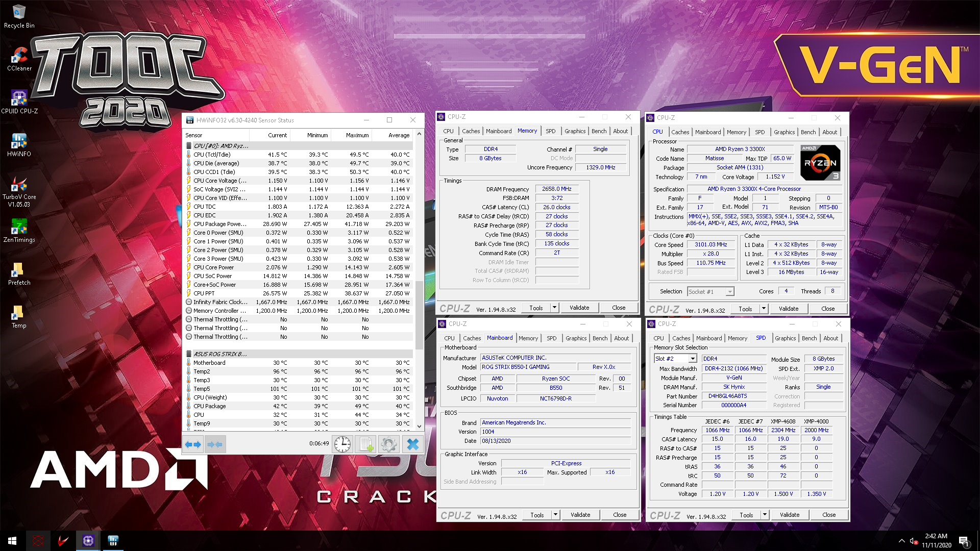This screenshot has width=980, height=551.
Task: Click the muted volume tray icon
Action: [914, 541]
